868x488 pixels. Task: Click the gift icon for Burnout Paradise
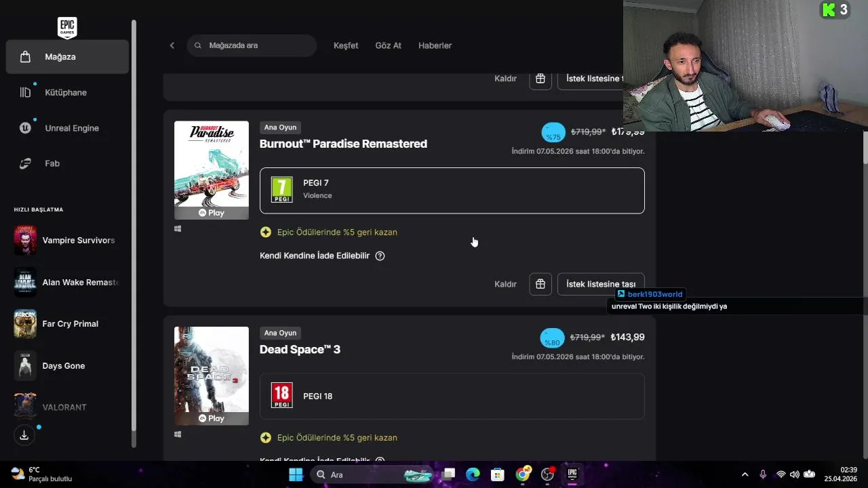(540, 284)
